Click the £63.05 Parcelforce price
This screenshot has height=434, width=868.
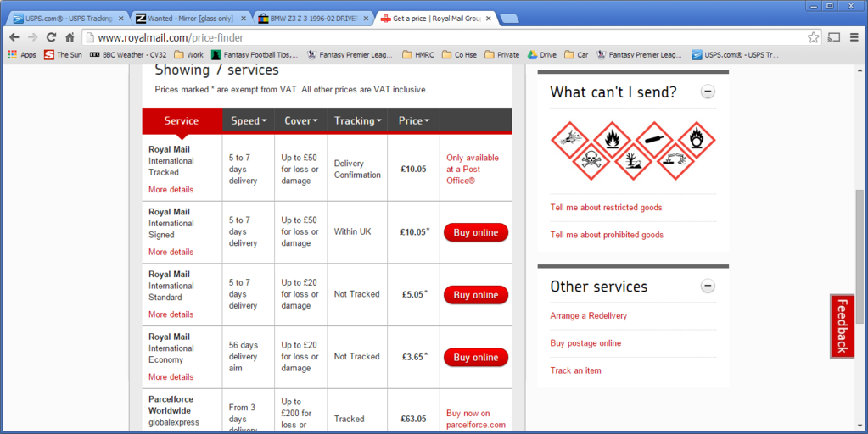(x=413, y=419)
